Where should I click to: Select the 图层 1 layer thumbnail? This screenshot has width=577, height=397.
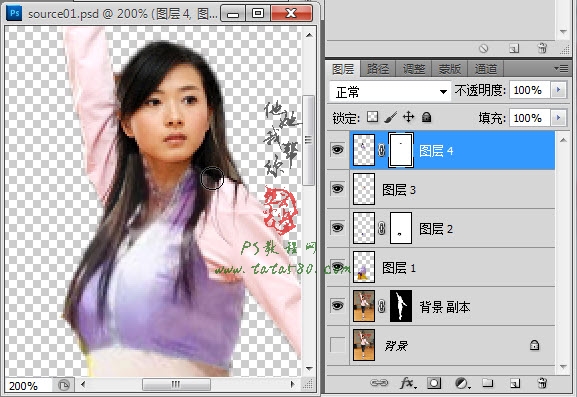(364, 267)
